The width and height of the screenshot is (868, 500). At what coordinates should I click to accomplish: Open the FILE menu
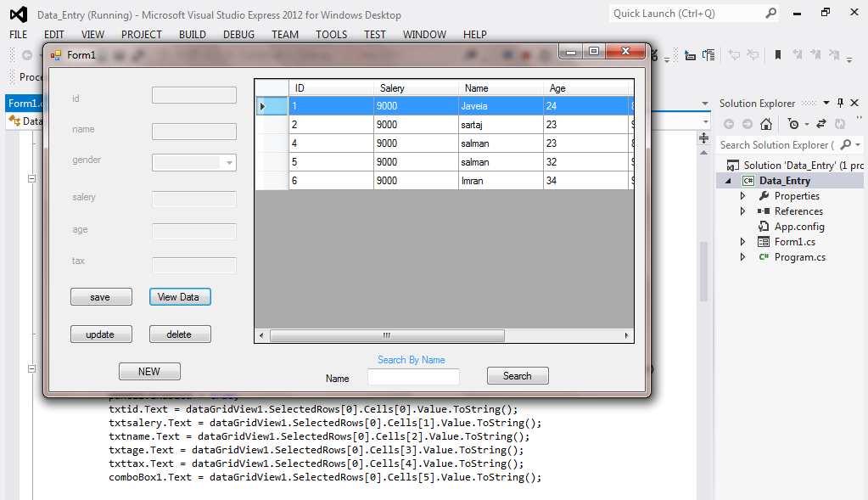tap(19, 34)
